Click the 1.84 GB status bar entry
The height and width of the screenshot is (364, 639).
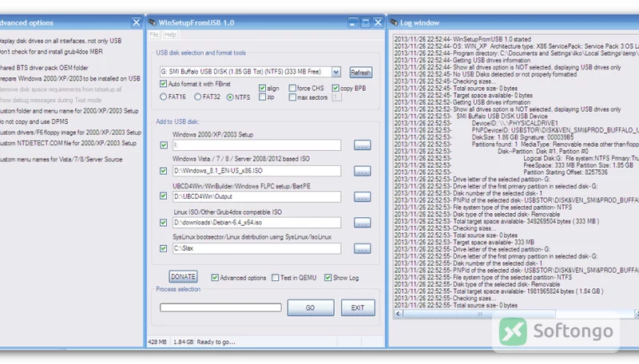[184, 342]
